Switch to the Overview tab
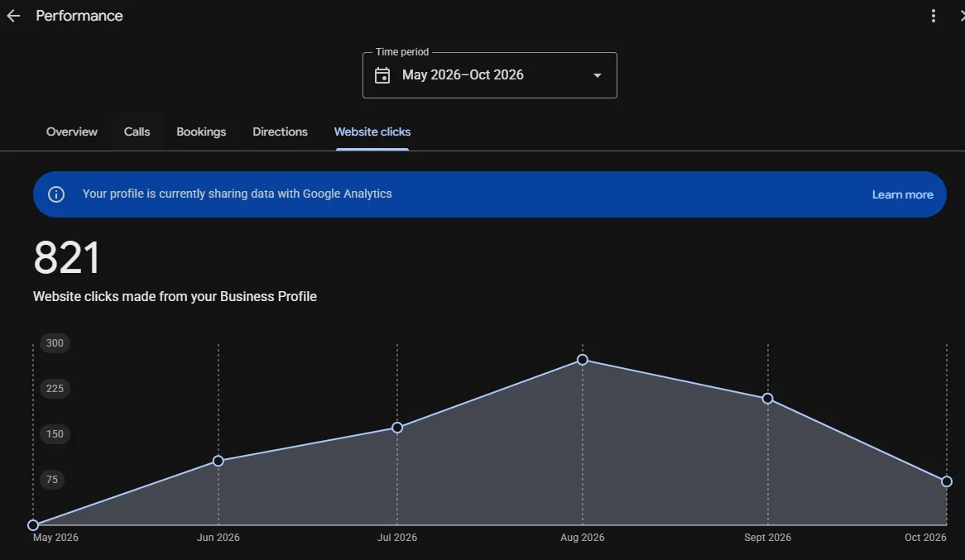965x560 pixels. 71,132
